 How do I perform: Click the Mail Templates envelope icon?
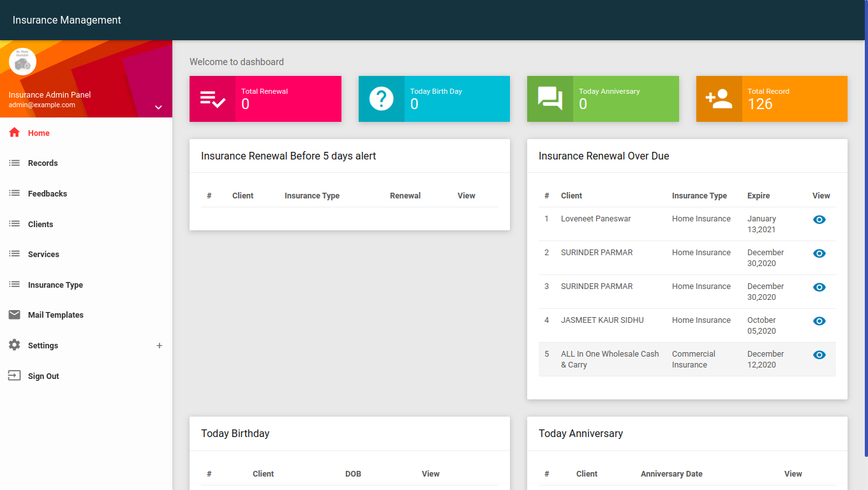(x=14, y=315)
